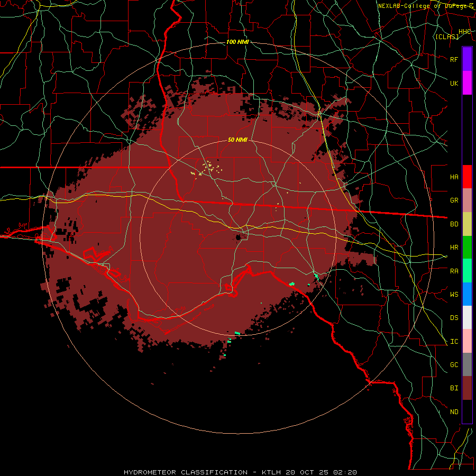Click the IC legend label

tap(454, 342)
